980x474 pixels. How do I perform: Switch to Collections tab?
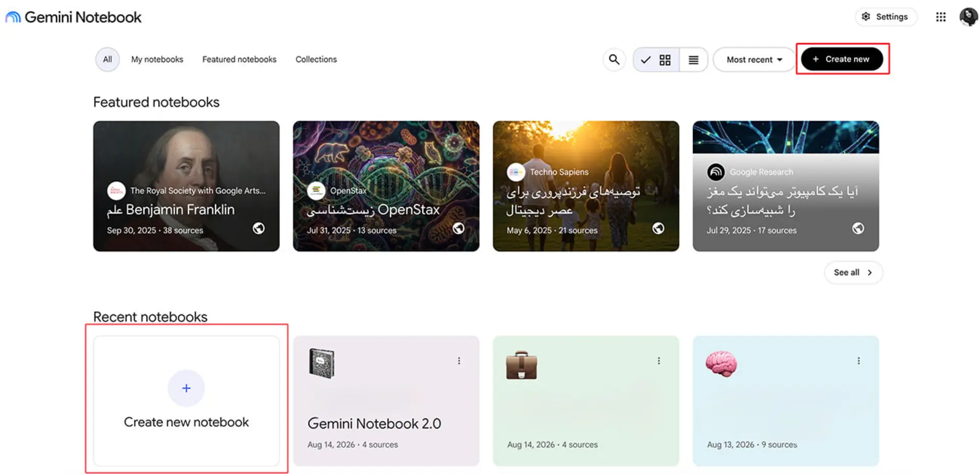(316, 59)
